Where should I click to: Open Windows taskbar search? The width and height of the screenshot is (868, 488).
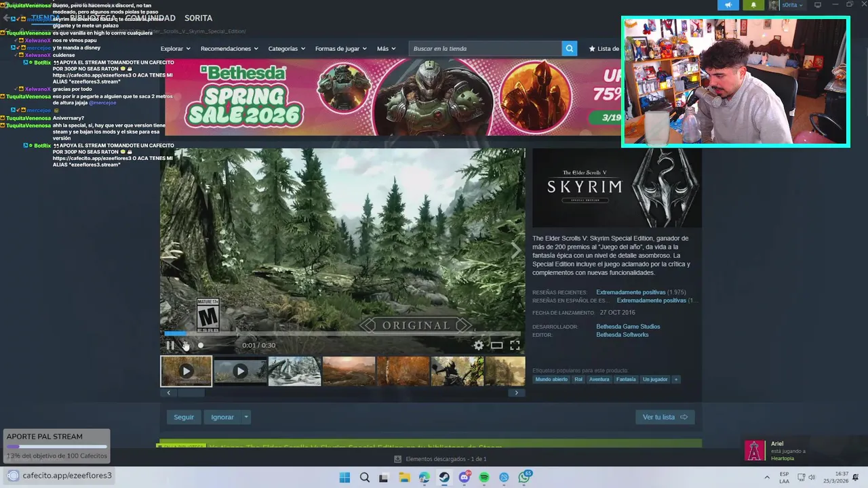365,477
